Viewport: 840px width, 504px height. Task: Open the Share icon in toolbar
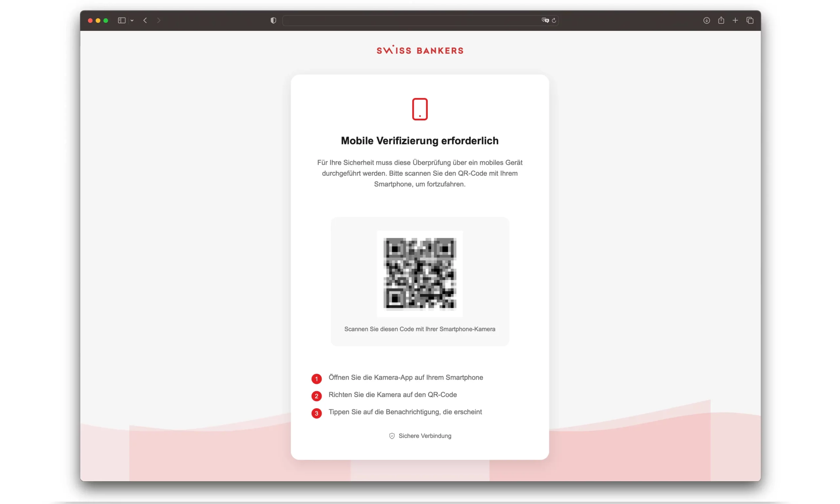coord(721,20)
